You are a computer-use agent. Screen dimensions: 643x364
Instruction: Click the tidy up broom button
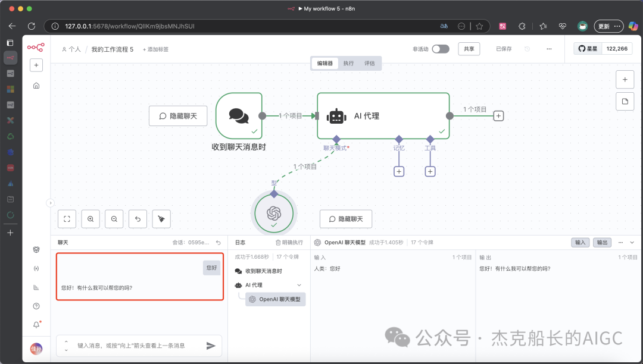(161, 219)
